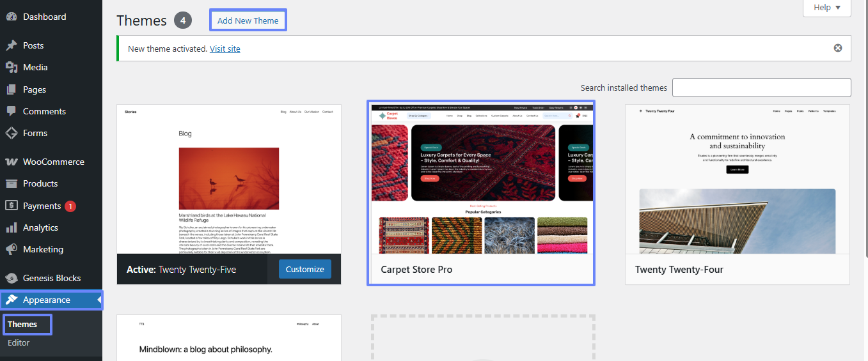Click the Marketing megaphone icon
Screen dimensions: 868x361
tap(11, 250)
